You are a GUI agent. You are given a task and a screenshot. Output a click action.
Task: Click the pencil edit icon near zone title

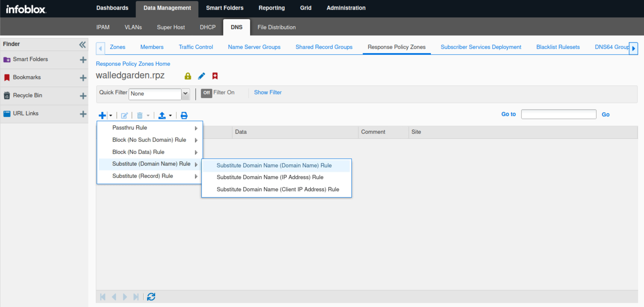click(x=202, y=76)
